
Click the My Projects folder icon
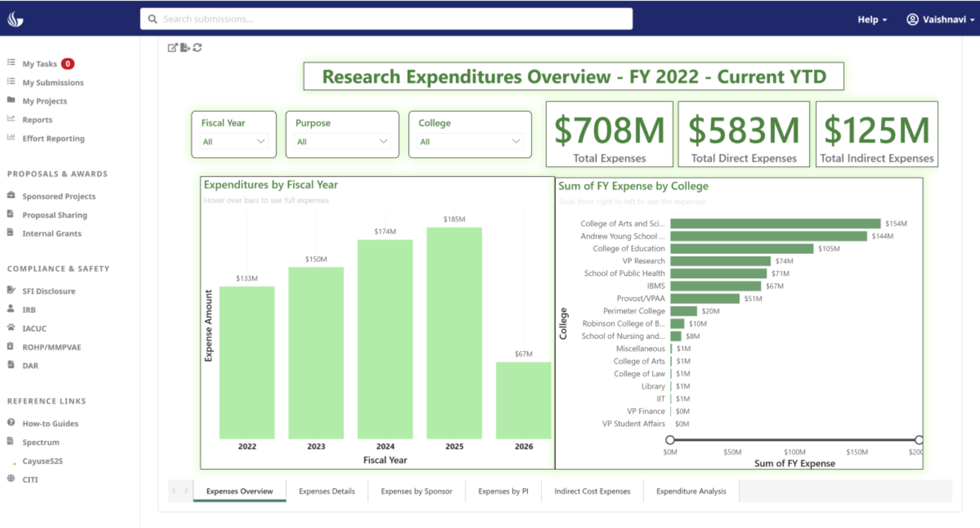[x=11, y=100]
